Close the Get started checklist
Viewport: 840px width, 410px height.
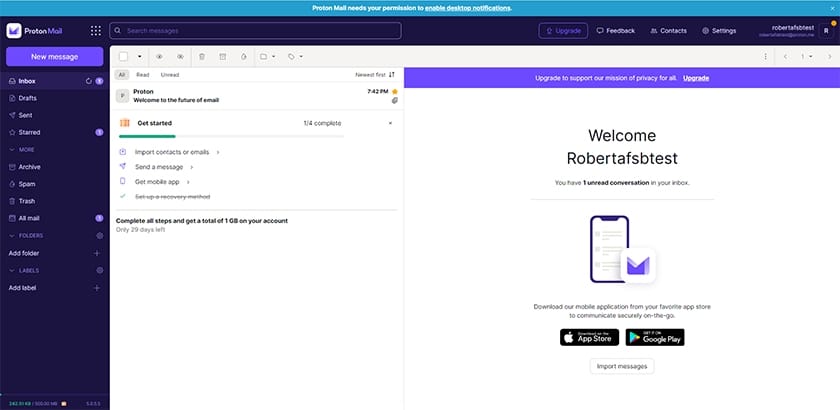coord(390,123)
